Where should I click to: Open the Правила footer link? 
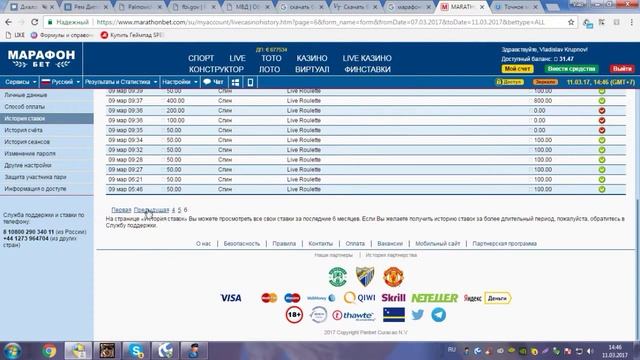(284, 244)
